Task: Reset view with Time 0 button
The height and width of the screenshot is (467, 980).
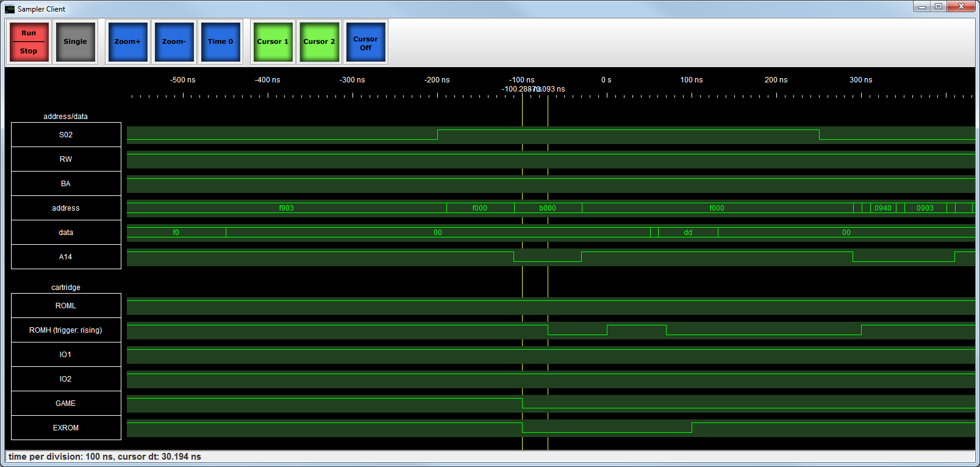Action: [220, 42]
